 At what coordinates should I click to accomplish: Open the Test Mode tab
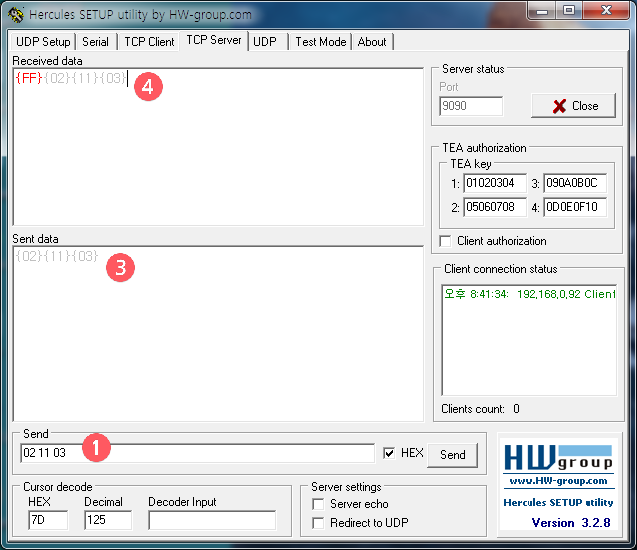click(321, 42)
